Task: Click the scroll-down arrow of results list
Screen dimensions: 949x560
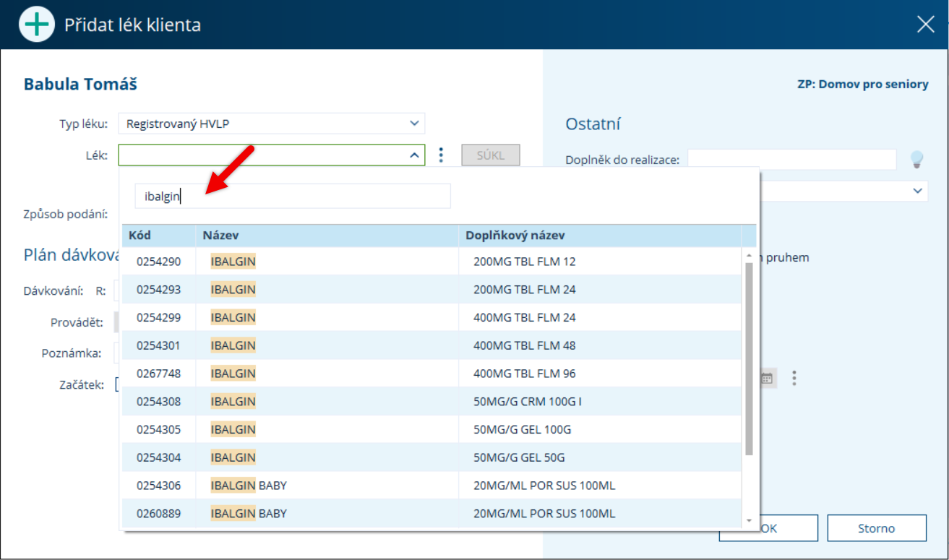Action: pos(749,520)
